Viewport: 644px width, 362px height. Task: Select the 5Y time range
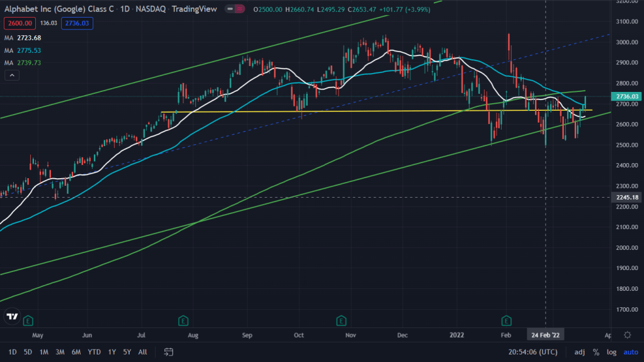127,351
